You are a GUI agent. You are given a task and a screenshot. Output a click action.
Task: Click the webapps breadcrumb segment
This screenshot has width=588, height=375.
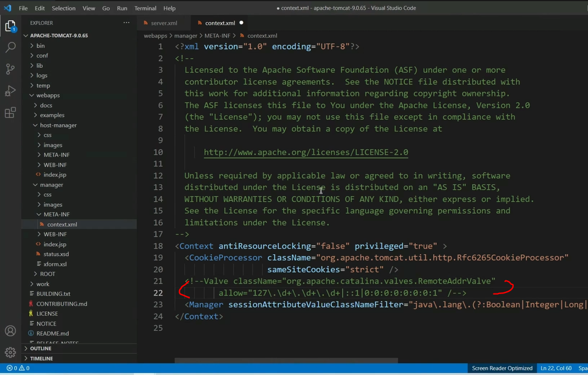click(155, 35)
